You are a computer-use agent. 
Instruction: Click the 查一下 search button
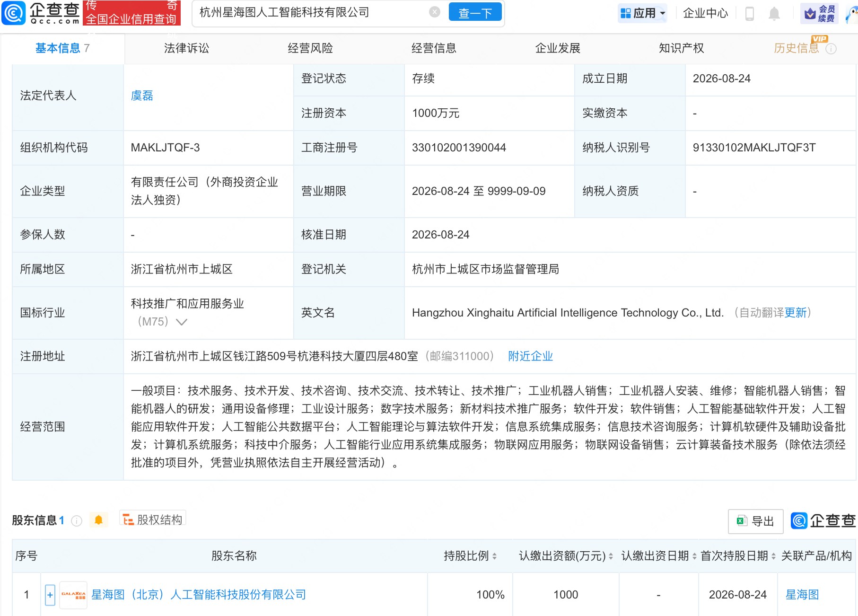coord(475,13)
